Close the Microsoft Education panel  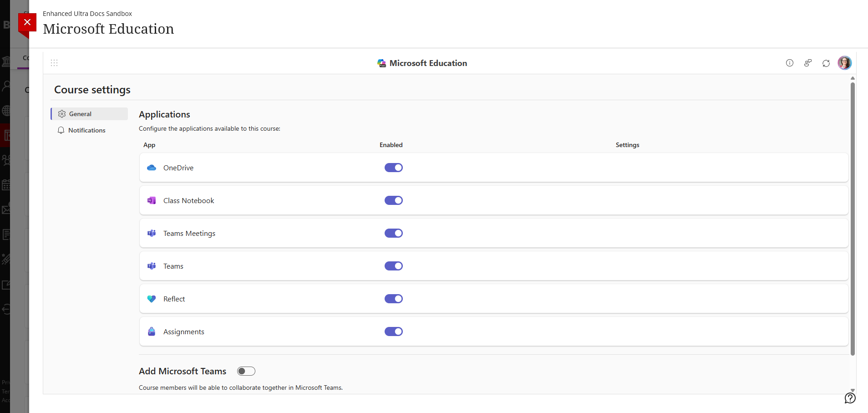click(x=27, y=22)
